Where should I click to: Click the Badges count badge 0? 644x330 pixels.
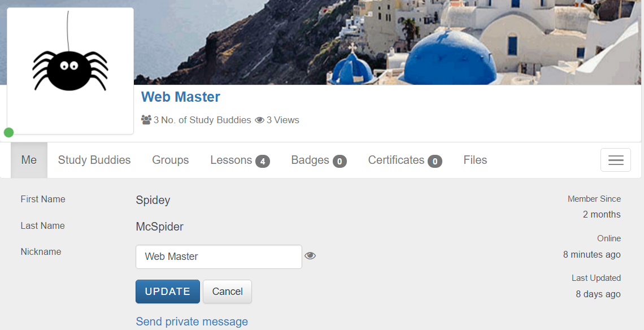(340, 161)
